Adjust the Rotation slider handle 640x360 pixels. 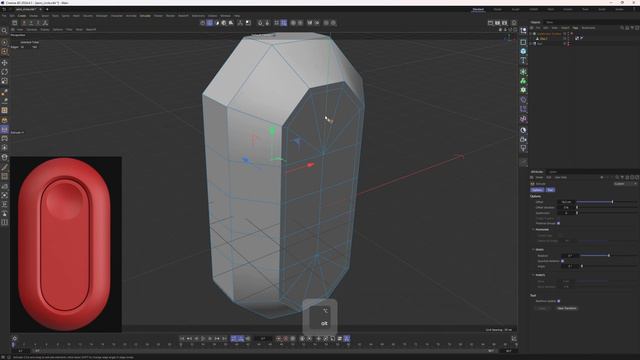(x=609, y=256)
